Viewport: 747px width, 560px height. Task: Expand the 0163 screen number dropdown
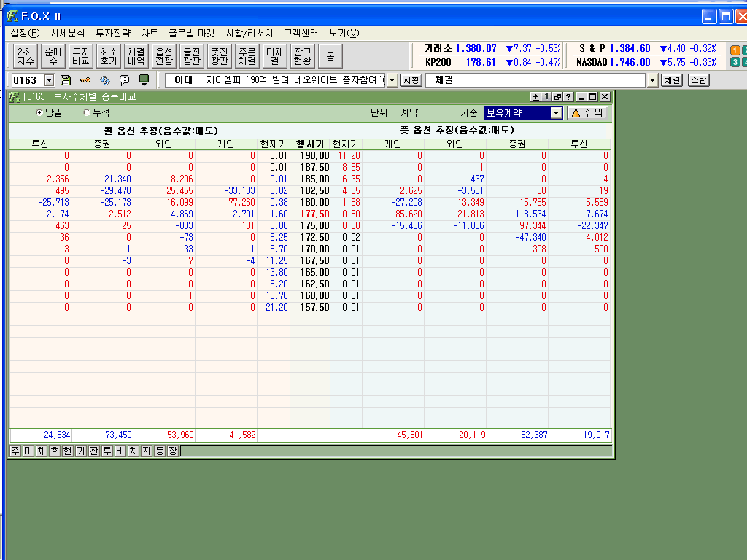point(49,80)
